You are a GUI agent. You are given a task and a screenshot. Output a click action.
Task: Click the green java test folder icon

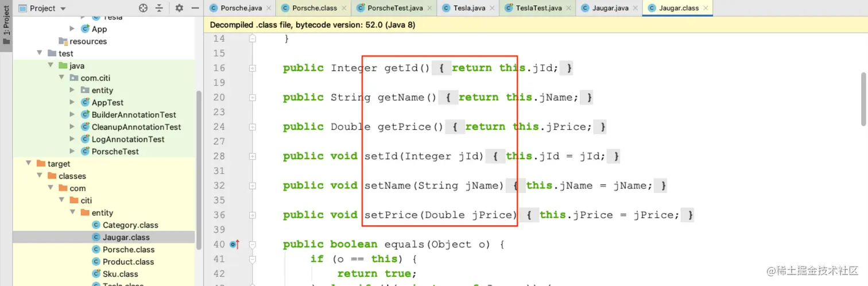[x=63, y=65]
